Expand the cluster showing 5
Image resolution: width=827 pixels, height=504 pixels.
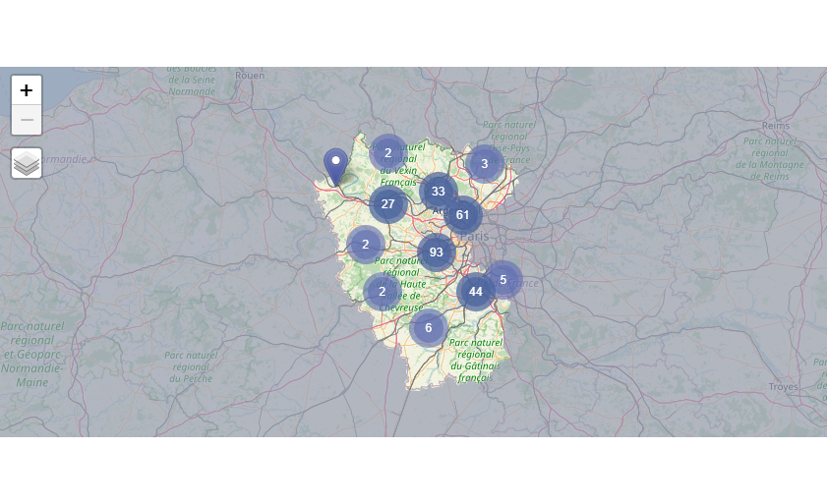click(x=502, y=280)
